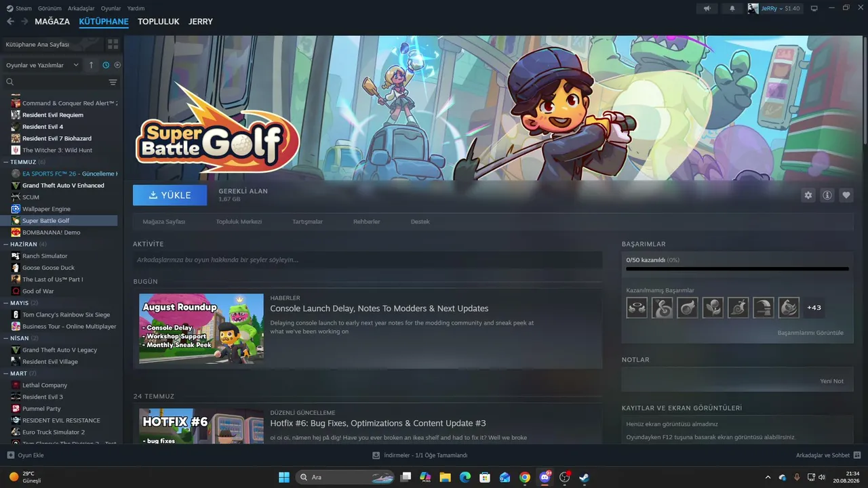Open Kütüphane Ana Sayfası button
Image resolution: width=868 pixels, height=488 pixels.
click(53, 44)
